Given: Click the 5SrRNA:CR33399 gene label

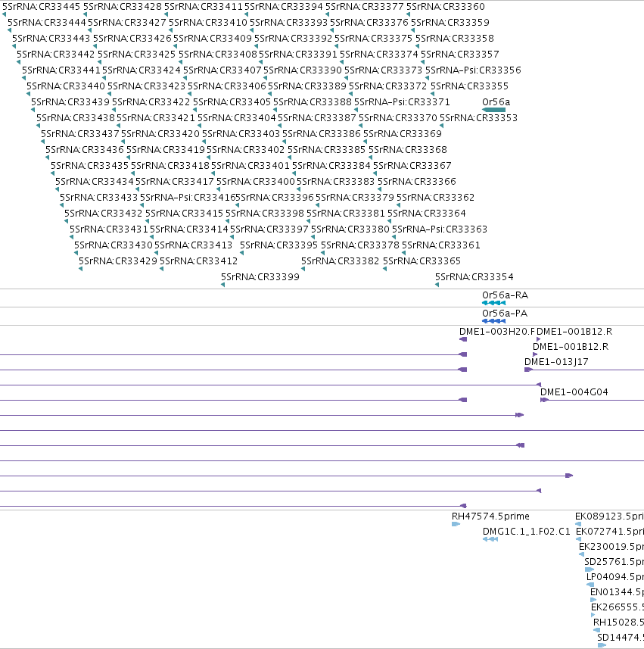Looking at the screenshot, I should pyautogui.click(x=260, y=277).
